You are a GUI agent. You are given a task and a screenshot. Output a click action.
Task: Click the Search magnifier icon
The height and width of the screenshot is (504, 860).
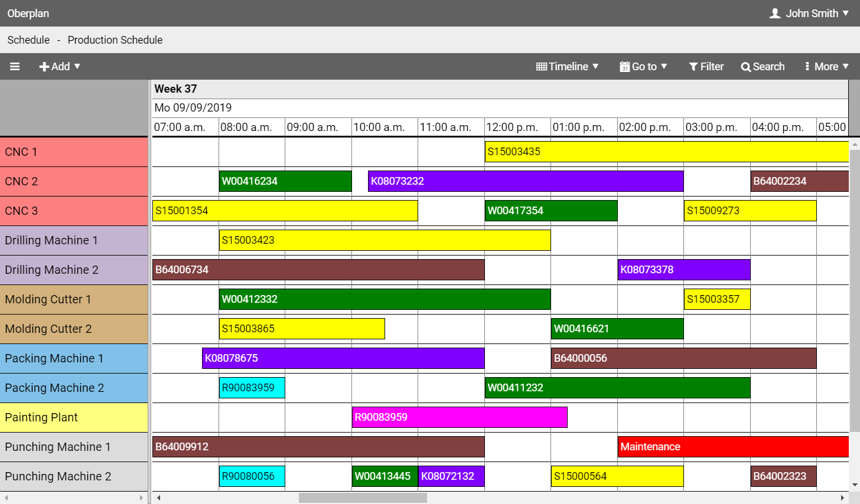(745, 67)
